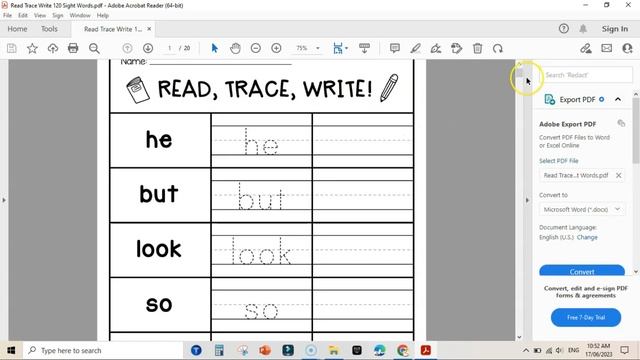This screenshot has width=640, height=360.
Task: Click the Export PDF tool icon
Action: coord(549,99)
